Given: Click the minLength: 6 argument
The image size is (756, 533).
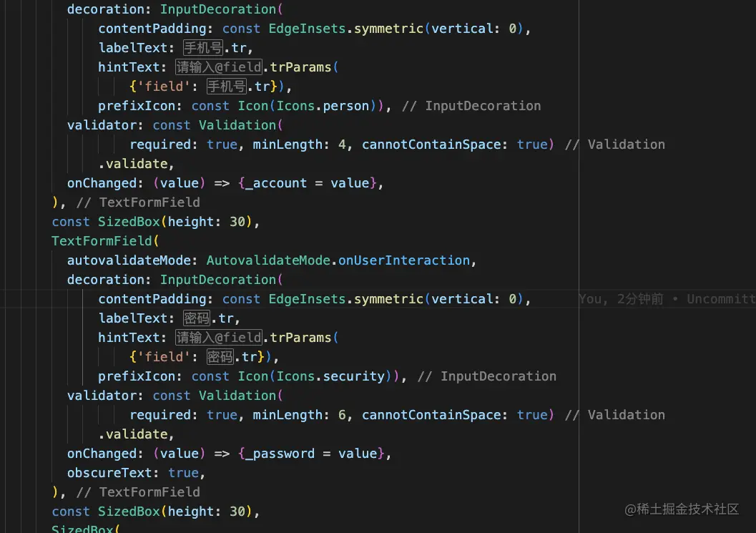Looking at the screenshot, I should [x=300, y=415].
